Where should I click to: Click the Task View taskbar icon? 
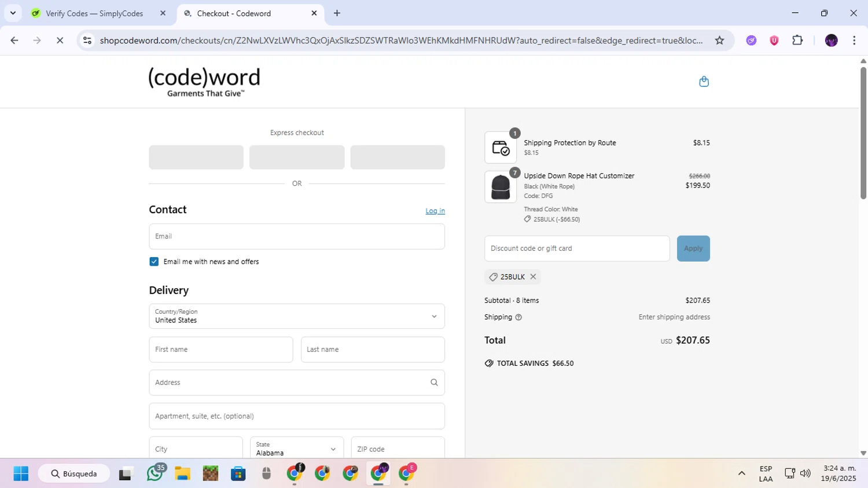[126, 474]
